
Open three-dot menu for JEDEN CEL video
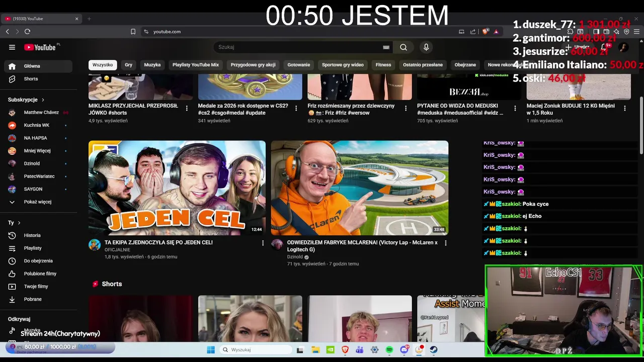[x=263, y=243]
